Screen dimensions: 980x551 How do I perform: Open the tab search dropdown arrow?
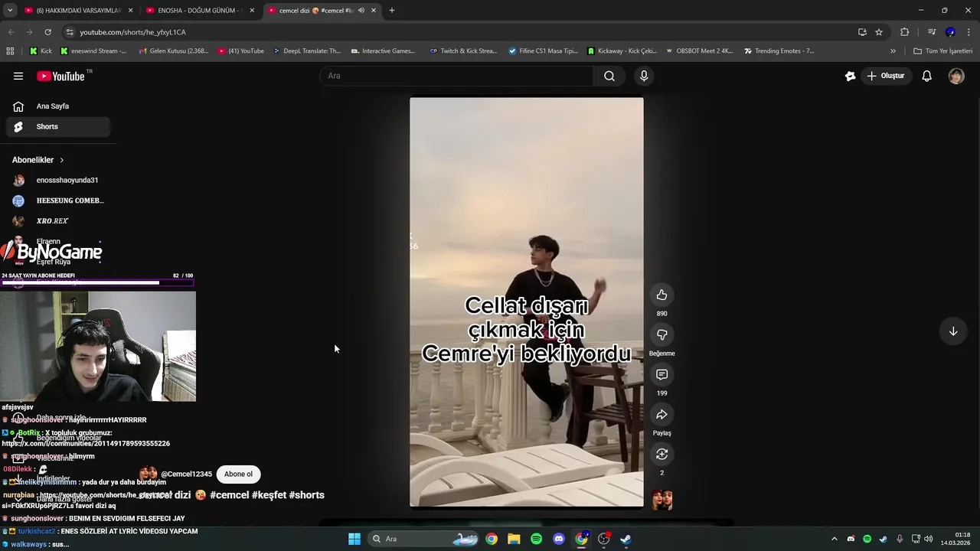pyautogui.click(x=10, y=11)
